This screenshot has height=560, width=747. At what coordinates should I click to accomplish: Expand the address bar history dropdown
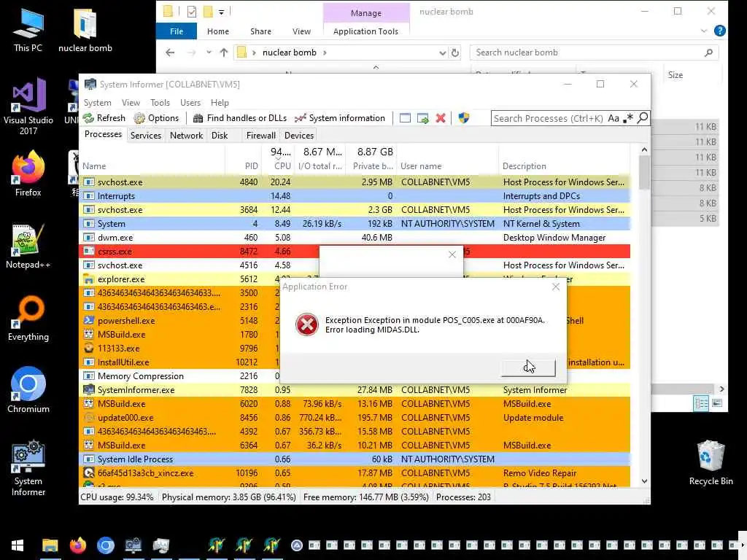[x=442, y=52]
